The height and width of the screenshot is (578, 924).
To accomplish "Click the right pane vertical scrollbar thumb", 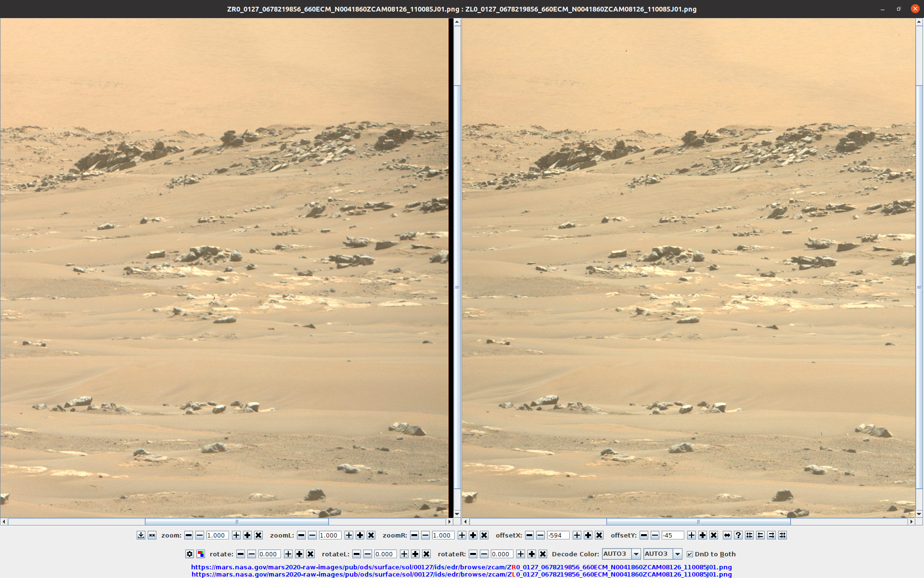I will (x=919, y=287).
